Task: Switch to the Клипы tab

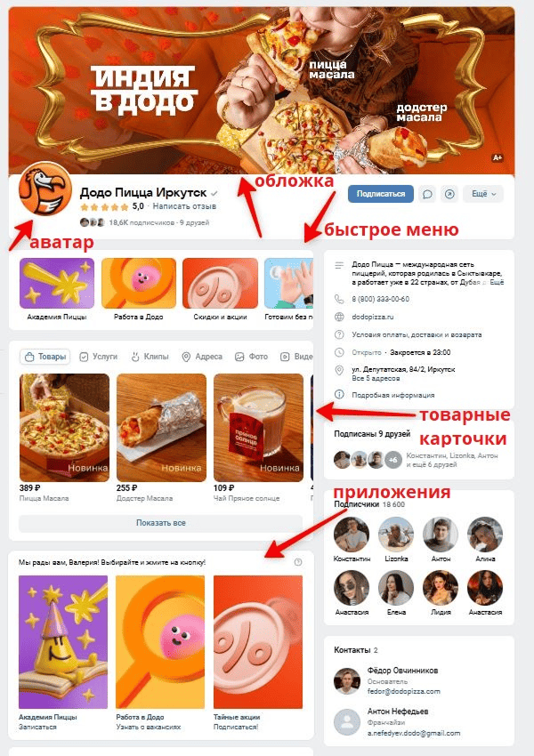Action: click(x=150, y=357)
